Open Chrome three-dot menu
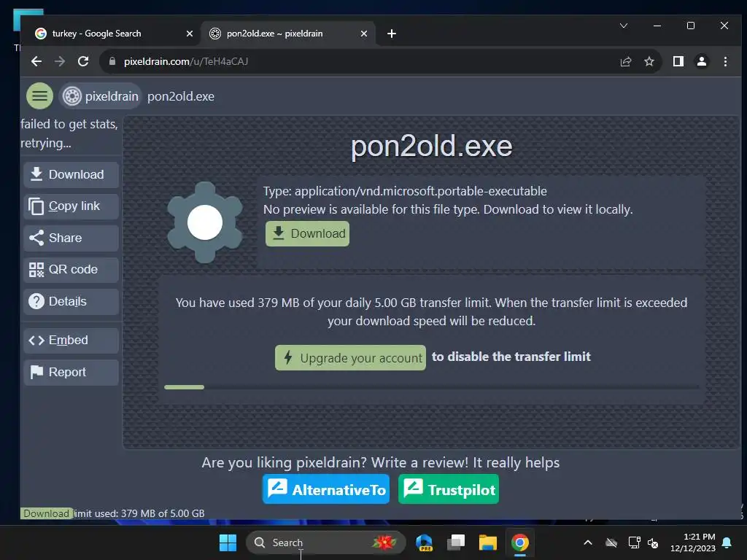Viewport: 747px width, 560px height. pyautogui.click(x=725, y=61)
